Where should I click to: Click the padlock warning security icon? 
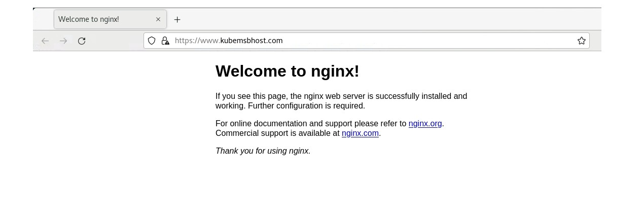tap(165, 41)
